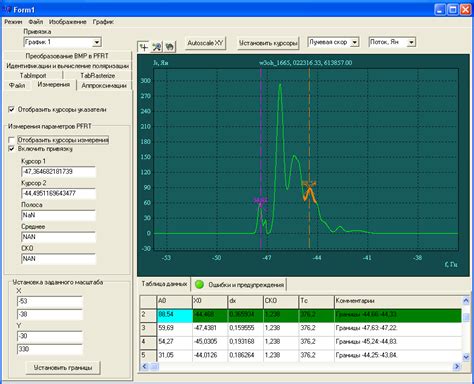Click comment 'Границы -45,24:-44,83'
The height and width of the screenshot is (384, 474).
coord(398,342)
